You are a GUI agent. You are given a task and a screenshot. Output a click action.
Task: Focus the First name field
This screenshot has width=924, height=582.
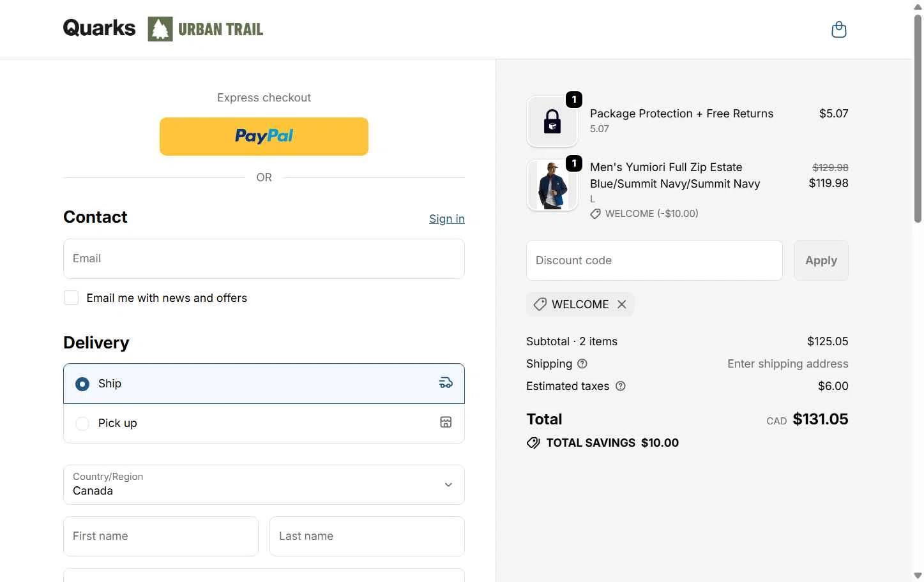161,536
